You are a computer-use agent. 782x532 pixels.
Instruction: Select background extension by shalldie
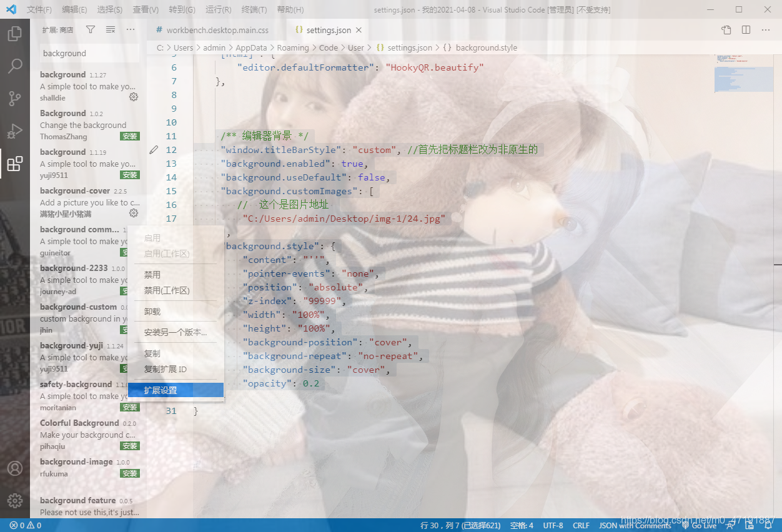pyautogui.click(x=88, y=86)
